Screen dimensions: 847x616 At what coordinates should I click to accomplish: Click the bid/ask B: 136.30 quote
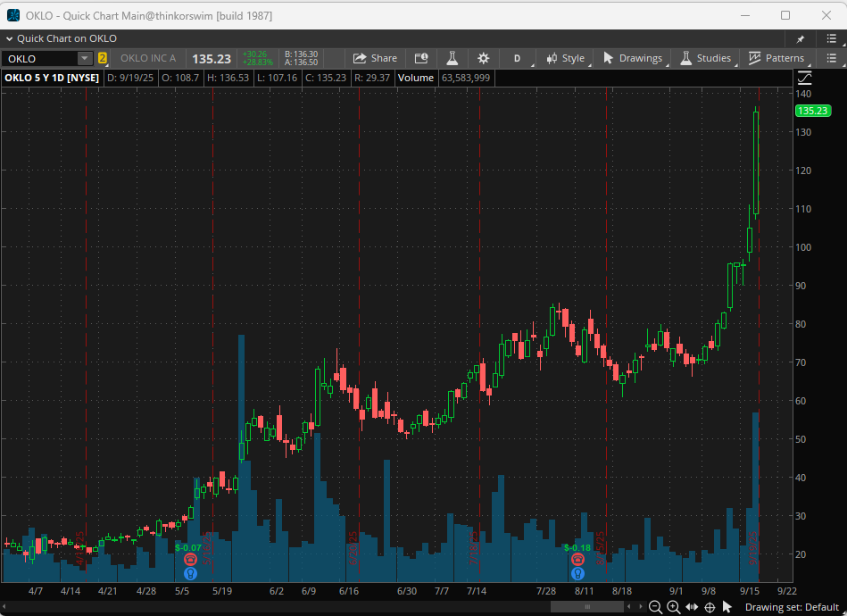pos(301,54)
